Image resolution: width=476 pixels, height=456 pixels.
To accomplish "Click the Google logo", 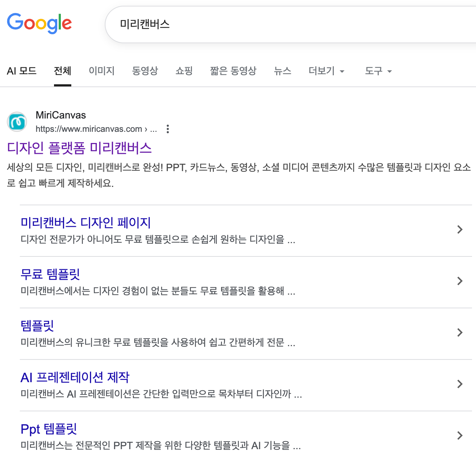I will tap(39, 23).
